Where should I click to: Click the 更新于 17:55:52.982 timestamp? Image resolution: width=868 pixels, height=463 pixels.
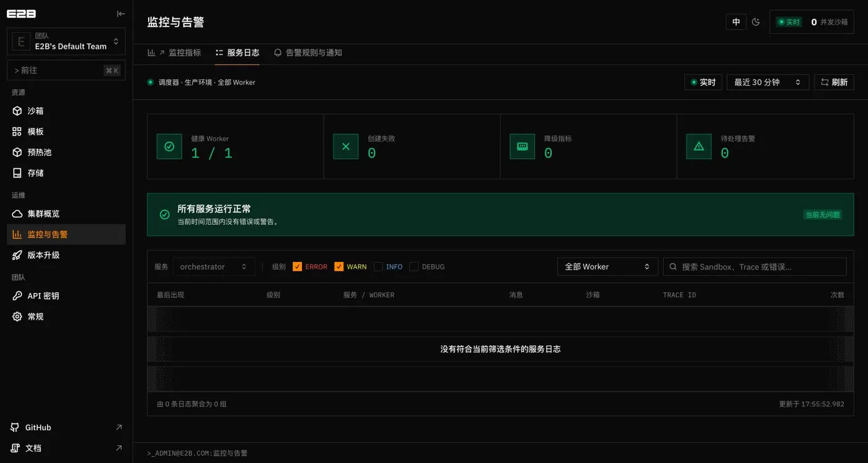[x=812, y=404]
